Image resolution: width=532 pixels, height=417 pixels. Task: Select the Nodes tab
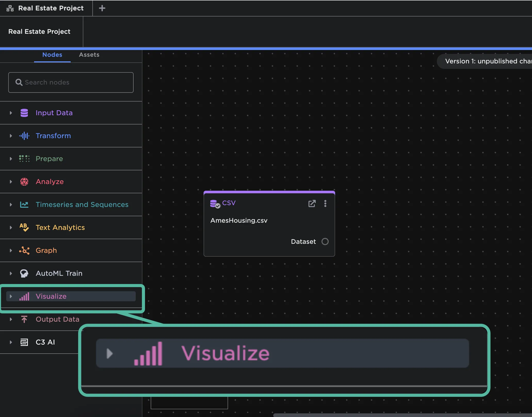point(52,55)
